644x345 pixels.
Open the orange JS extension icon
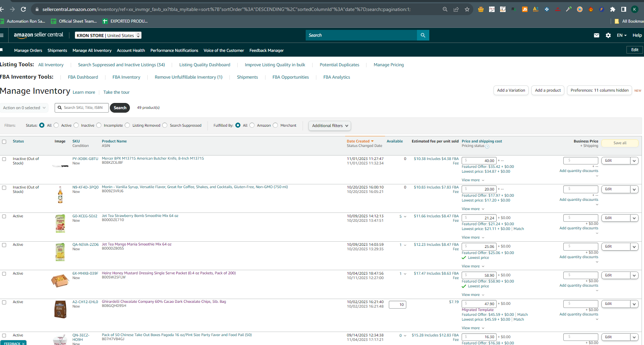coord(525,9)
